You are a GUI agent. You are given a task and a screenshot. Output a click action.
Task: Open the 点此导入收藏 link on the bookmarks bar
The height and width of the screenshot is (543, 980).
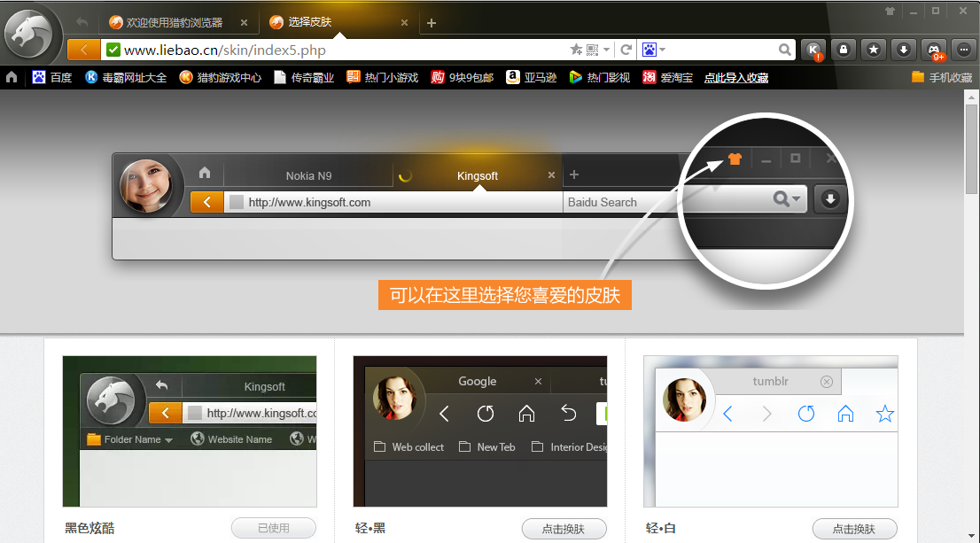click(736, 77)
